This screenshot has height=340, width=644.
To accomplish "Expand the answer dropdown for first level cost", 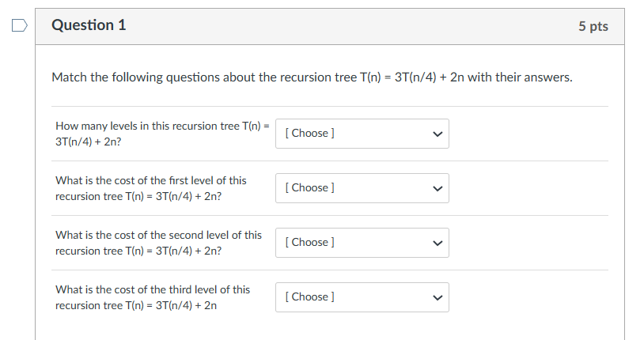I will [362, 188].
